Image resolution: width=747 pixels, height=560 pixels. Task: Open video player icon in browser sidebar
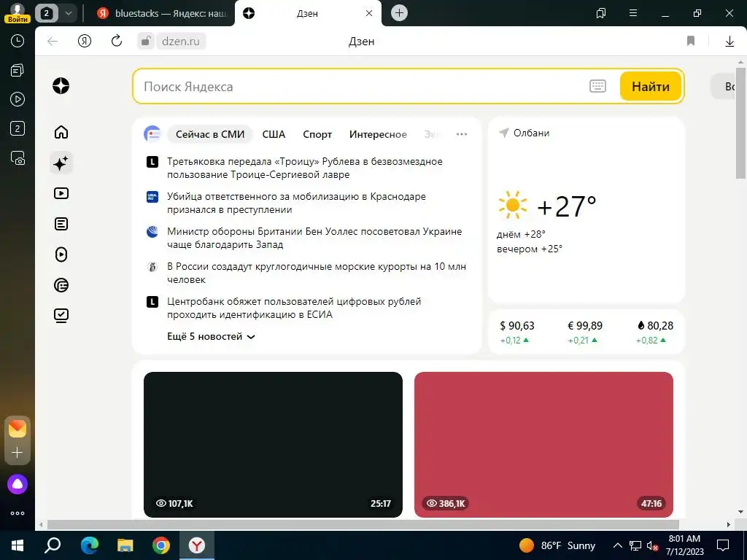18,99
